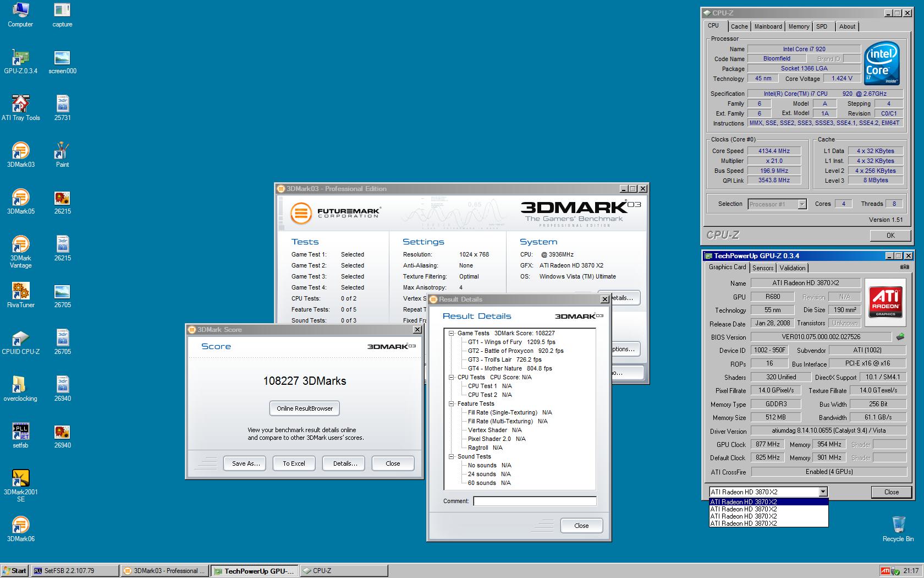Launch the 3DMark06 desktop shortcut
The width and height of the screenshot is (924, 578).
point(20,529)
